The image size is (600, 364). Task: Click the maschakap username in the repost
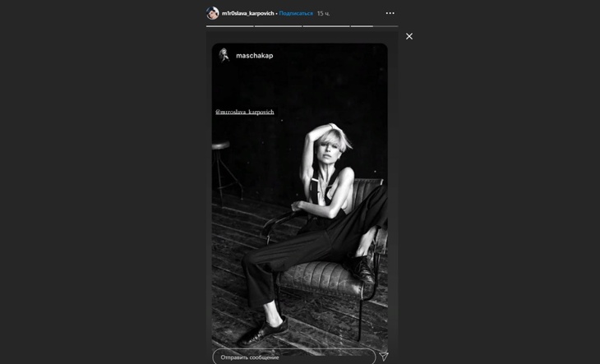click(254, 55)
